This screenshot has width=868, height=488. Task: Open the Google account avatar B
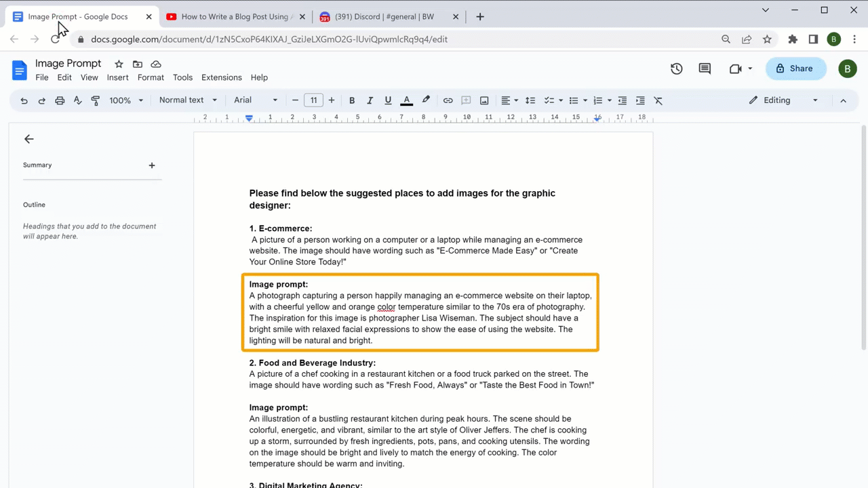pyautogui.click(x=848, y=68)
